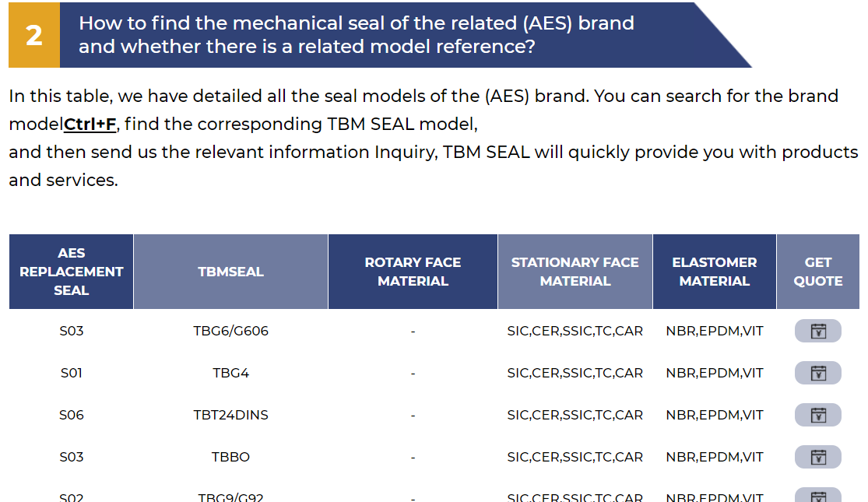The width and height of the screenshot is (868, 502).
Task: Open the quote icon in the S01 TBG4 row
Action: pos(817,373)
